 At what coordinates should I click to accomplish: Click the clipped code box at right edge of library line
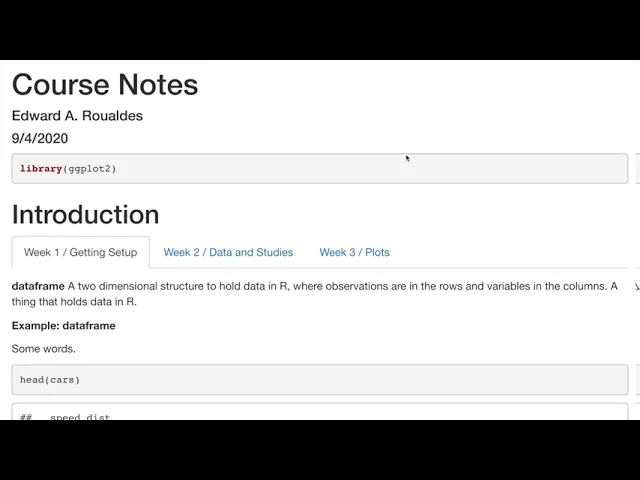638,169
